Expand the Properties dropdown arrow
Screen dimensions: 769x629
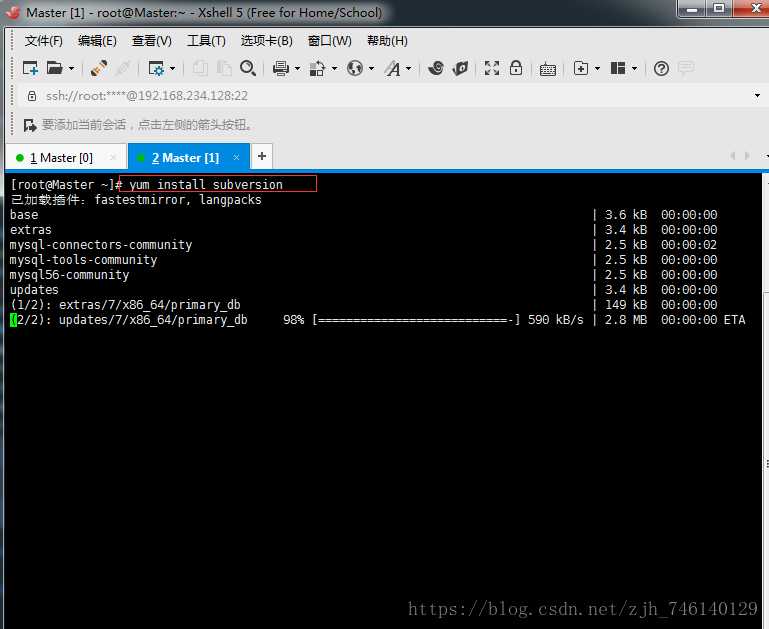[x=172, y=68]
